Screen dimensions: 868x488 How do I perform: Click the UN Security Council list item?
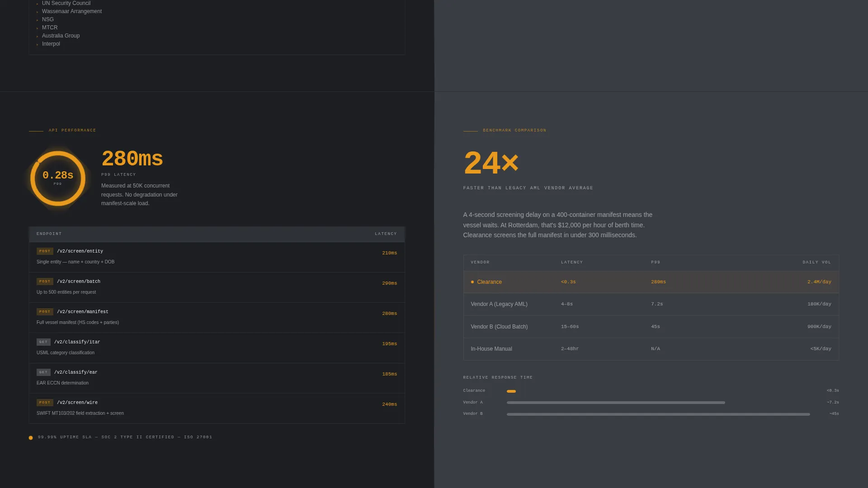click(x=66, y=3)
